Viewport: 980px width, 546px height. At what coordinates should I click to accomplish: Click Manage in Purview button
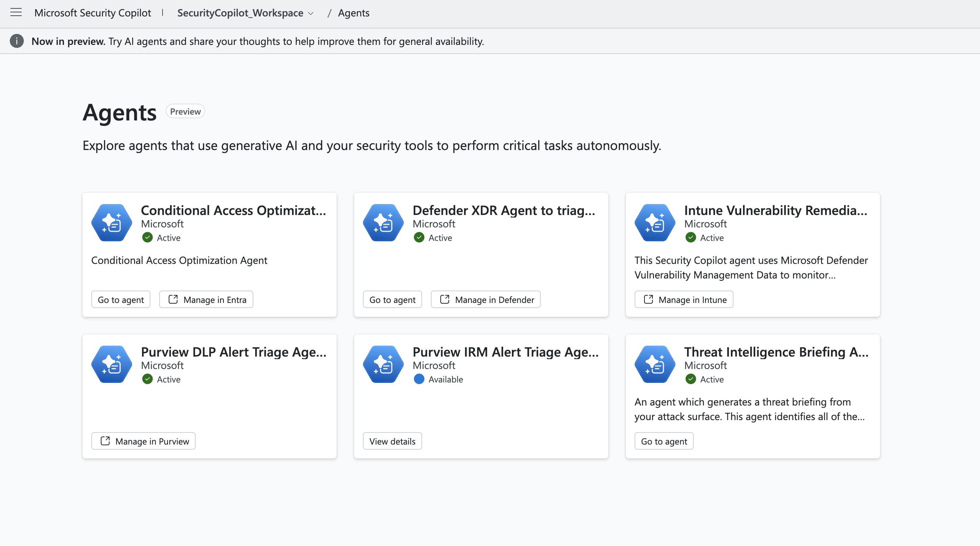(143, 441)
